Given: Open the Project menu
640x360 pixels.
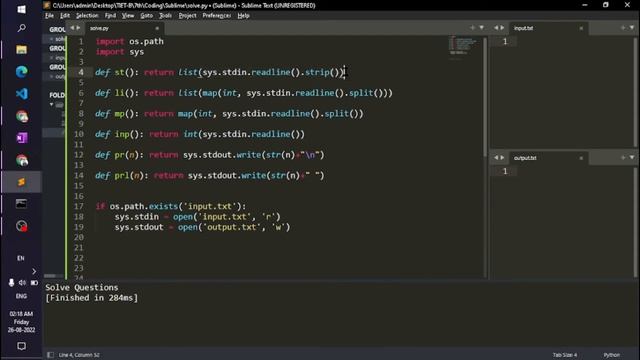Looking at the screenshot, I should click(187, 16).
